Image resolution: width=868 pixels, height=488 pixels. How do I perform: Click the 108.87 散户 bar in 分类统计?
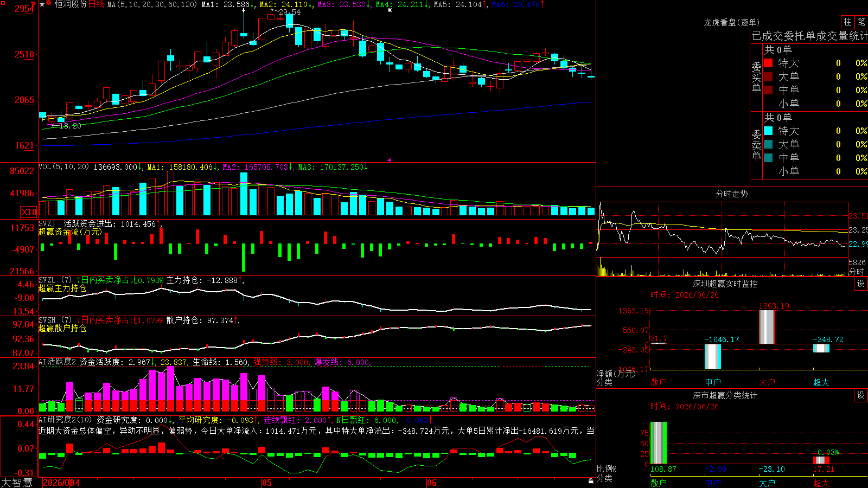pyautogui.click(x=659, y=443)
